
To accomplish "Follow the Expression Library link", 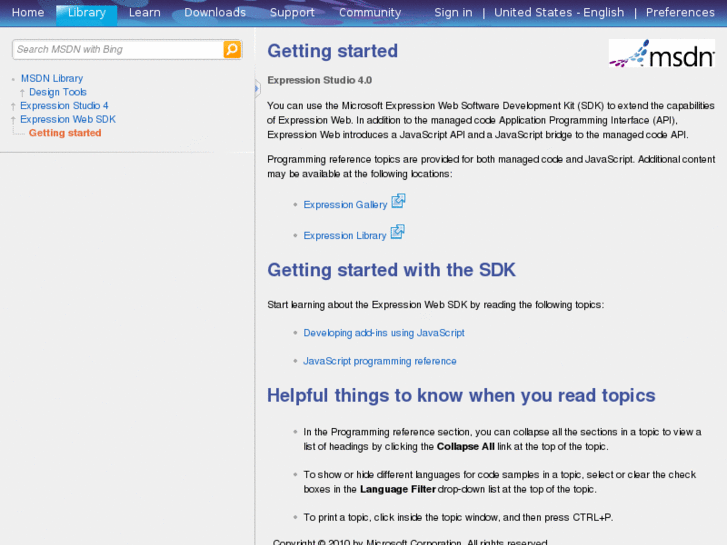I will coord(344,236).
